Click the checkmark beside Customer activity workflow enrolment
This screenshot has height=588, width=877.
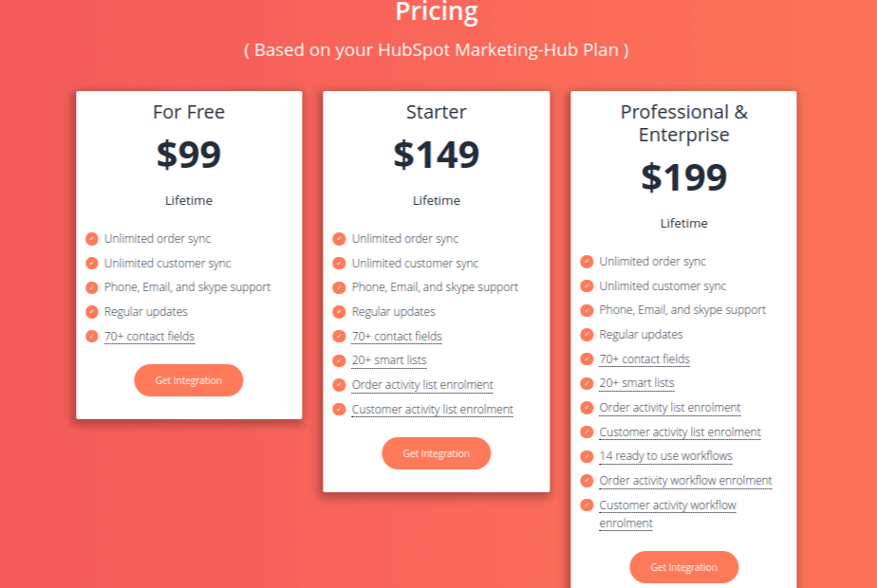pyautogui.click(x=587, y=505)
